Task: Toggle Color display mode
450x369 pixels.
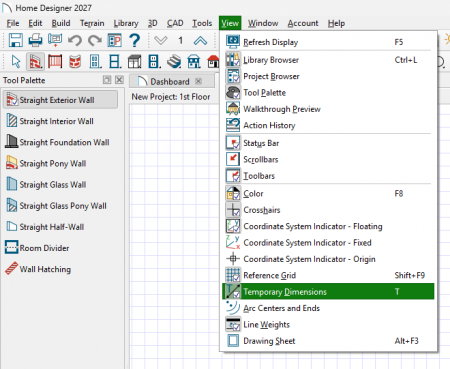Action: [328, 193]
